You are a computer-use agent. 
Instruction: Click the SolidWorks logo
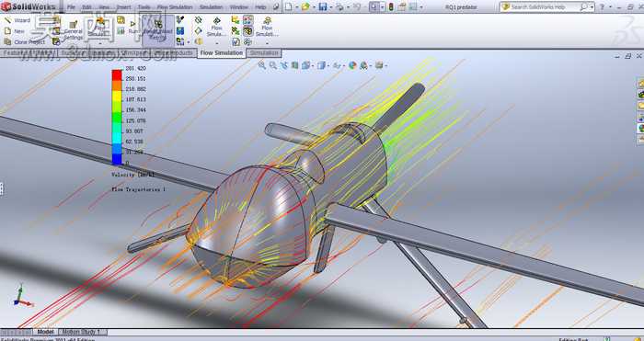(27, 6)
